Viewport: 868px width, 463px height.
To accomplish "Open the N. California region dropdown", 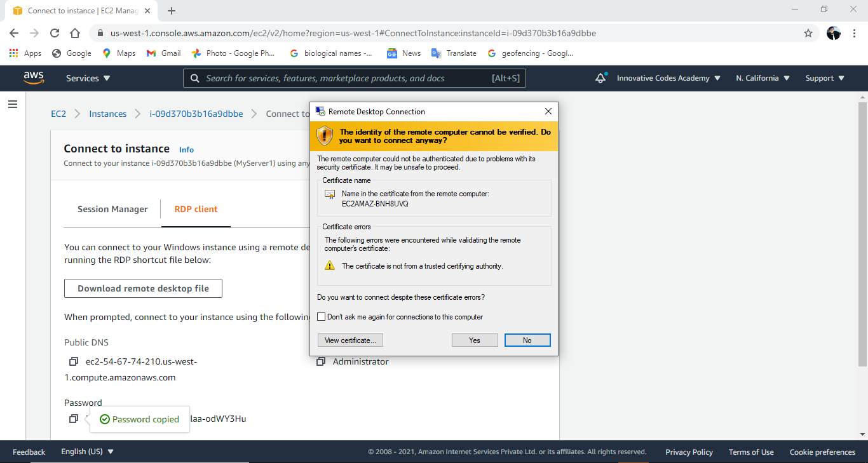I will pyautogui.click(x=763, y=78).
